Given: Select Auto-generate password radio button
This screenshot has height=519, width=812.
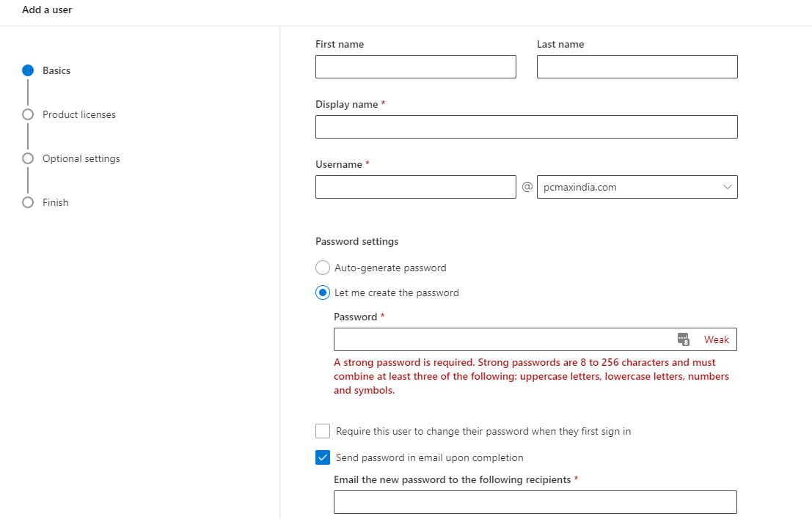Looking at the screenshot, I should [x=323, y=268].
